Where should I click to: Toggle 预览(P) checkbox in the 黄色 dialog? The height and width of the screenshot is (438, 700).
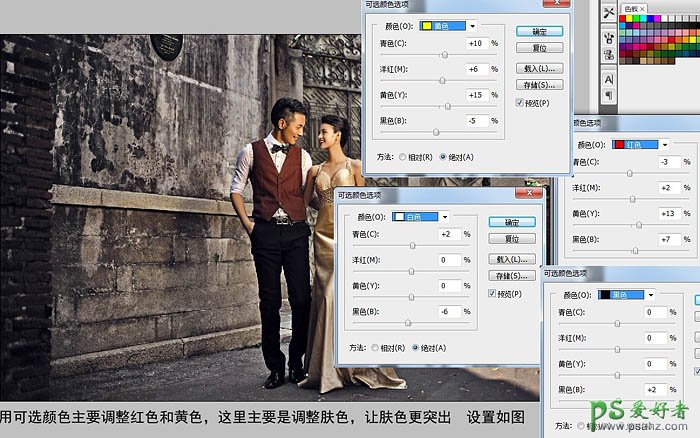(x=519, y=103)
